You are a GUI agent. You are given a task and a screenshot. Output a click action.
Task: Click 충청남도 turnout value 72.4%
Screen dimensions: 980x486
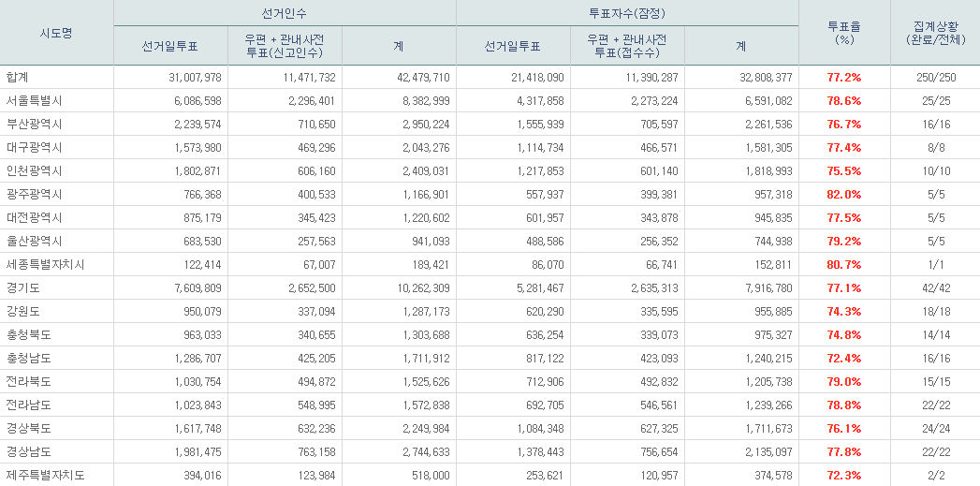[844, 358]
